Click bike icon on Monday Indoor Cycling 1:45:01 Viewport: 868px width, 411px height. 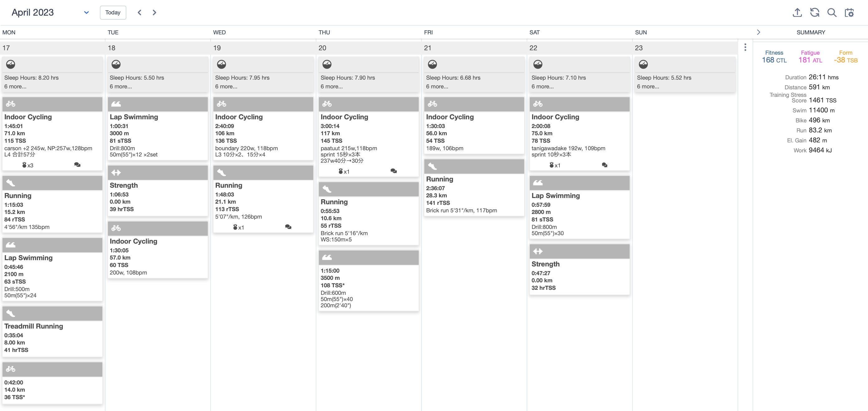point(11,104)
